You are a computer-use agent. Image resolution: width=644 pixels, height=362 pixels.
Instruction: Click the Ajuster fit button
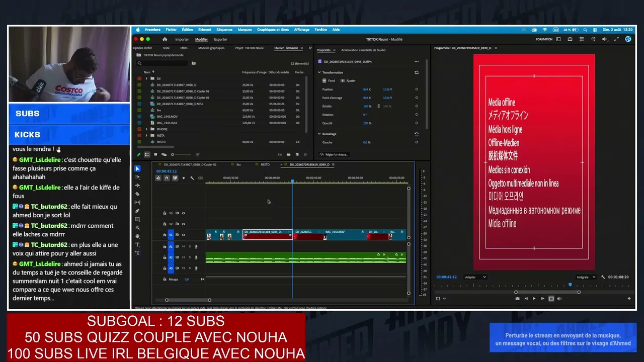[348, 80]
